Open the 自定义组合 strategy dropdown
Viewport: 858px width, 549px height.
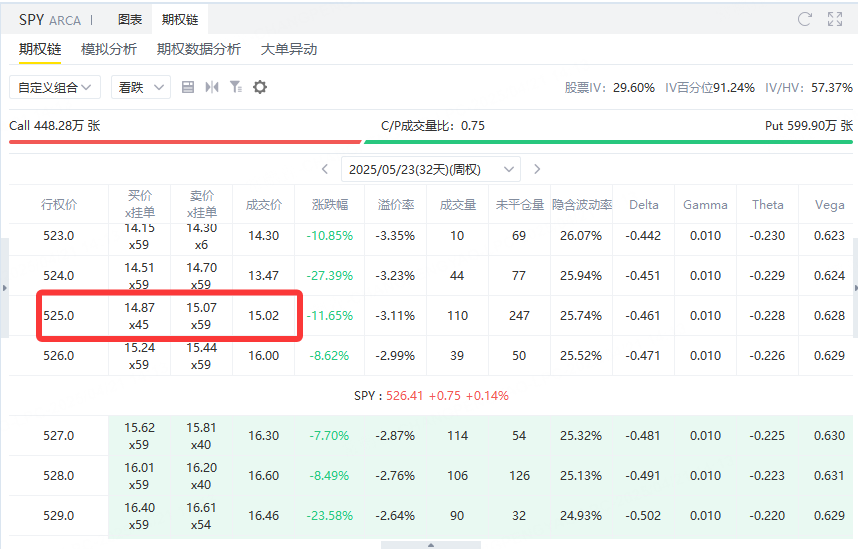coord(55,87)
